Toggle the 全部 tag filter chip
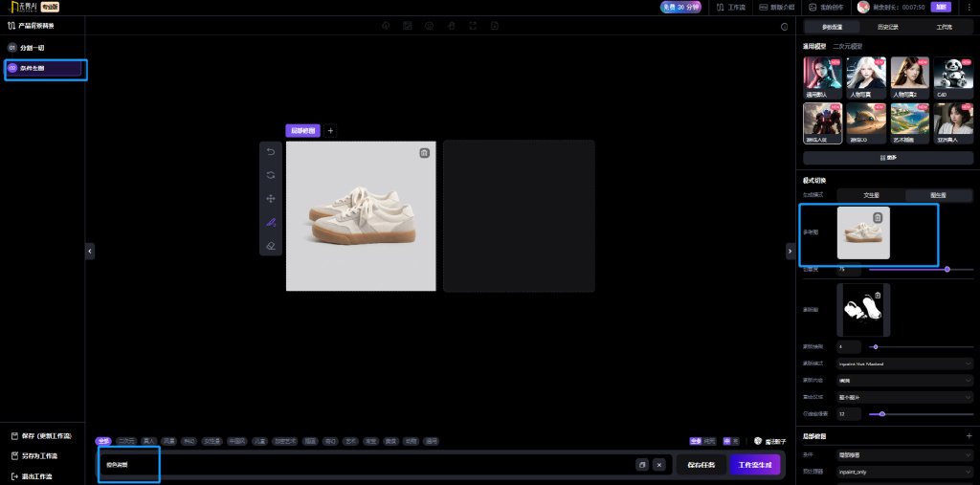 (x=103, y=441)
